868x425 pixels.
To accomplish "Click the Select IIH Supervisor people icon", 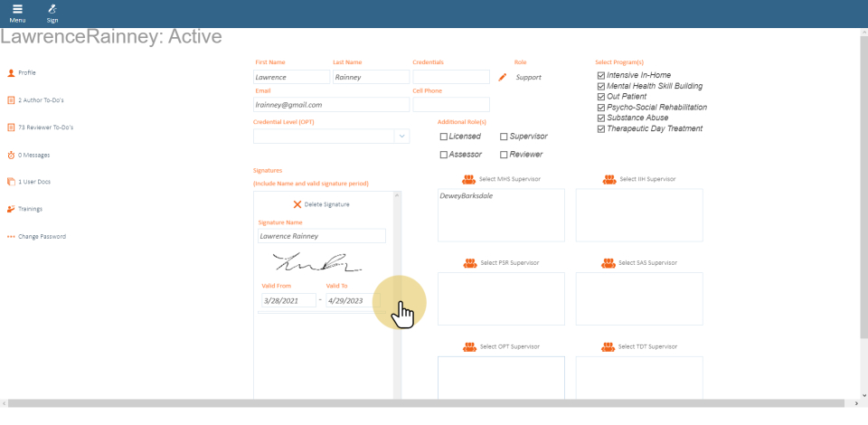I will 609,179.
